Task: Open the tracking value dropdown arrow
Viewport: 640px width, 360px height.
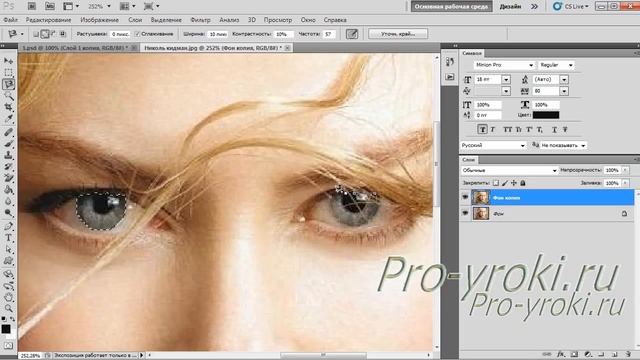Action: pyautogui.click(x=564, y=91)
